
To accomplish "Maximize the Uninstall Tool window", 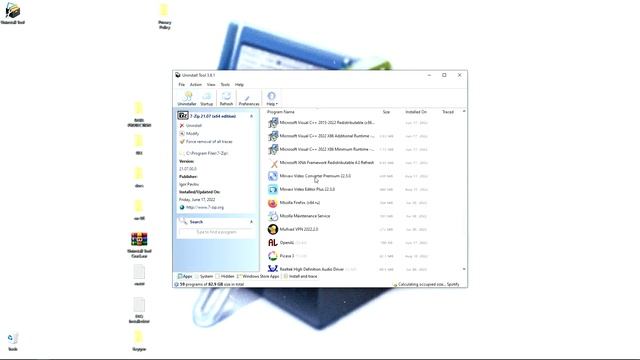I will click(x=444, y=75).
